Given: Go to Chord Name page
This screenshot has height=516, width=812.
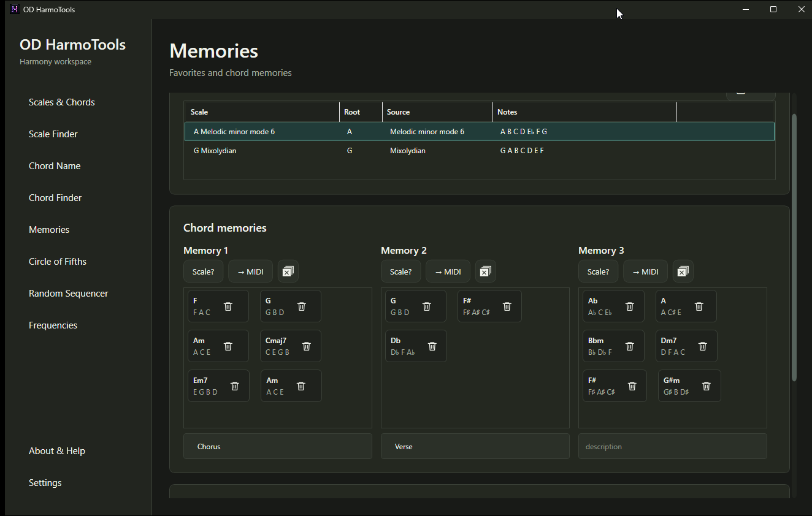Looking at the screenshot, I should 55,166.
